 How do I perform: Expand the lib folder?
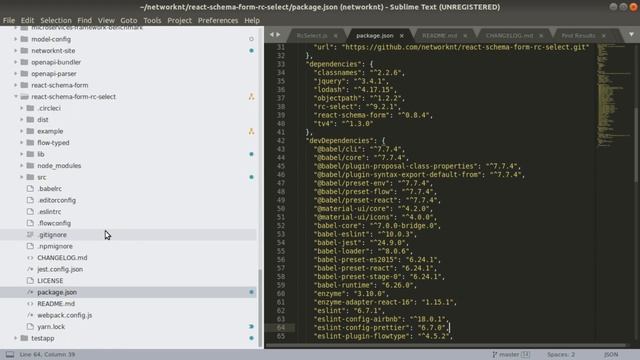tap(22, 154)
